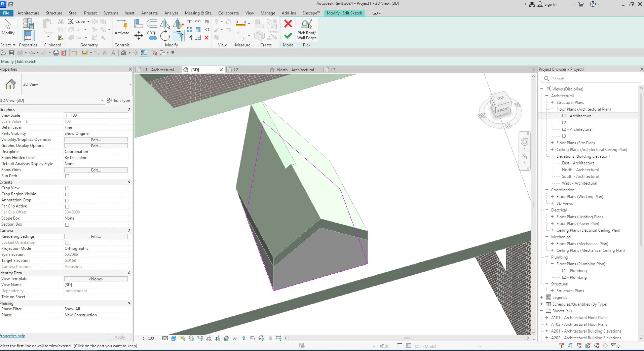Open the Annotate ribbon tab
Viewport: 644px width, 351px height.
[149, 13]
